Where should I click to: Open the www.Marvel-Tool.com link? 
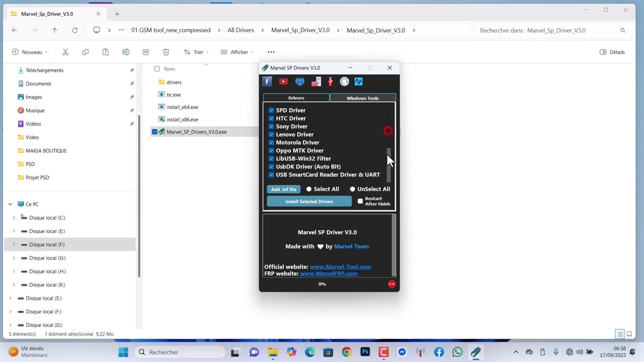point(341,267)
